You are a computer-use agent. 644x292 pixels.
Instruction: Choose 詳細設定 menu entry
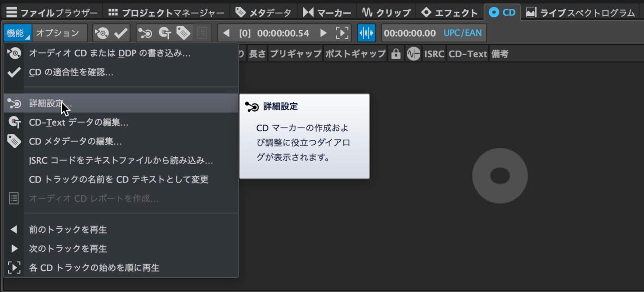pyautogui.click(x=121, y=103)
